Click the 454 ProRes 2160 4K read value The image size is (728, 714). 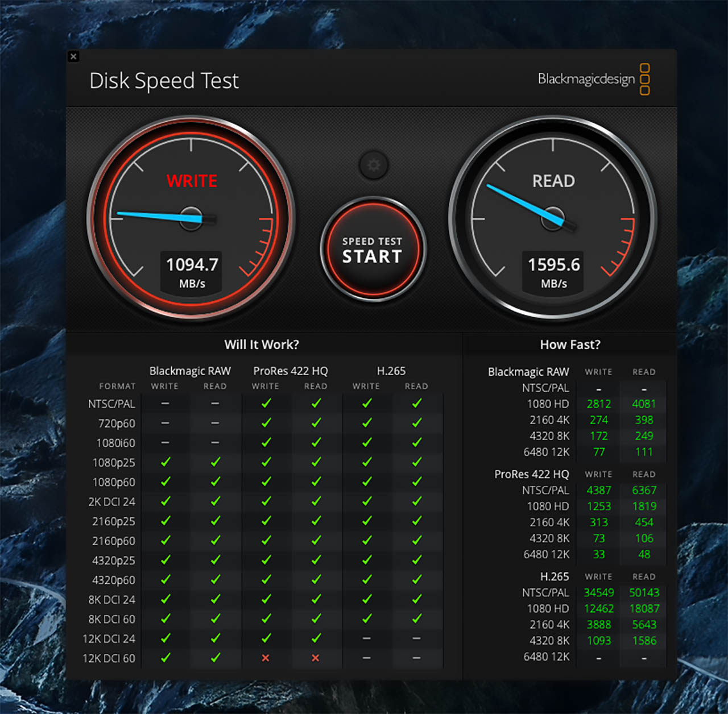[644, 522]
